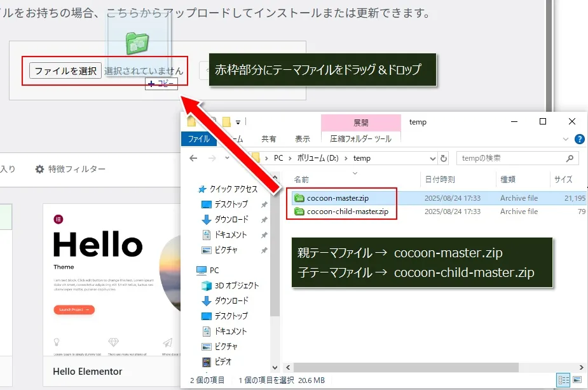The width and height of the screenshot is (588, 390).
Task: Select PC in the Explorer sidebar
Action: pyautogui.click(x=214, y=270)
